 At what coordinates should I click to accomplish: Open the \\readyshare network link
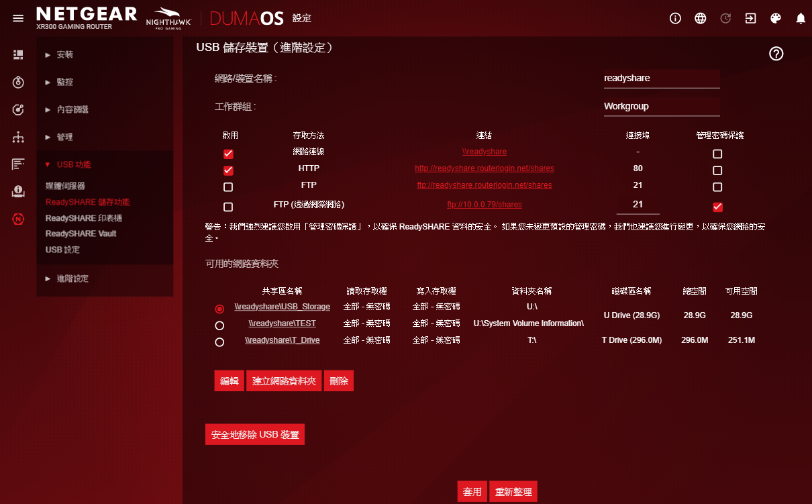[485, 152]
